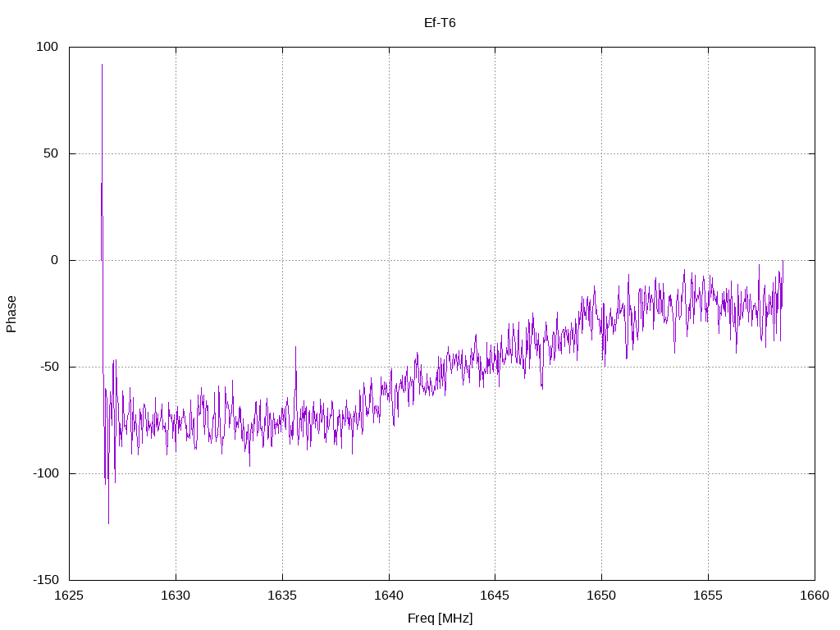
Task: Click the y-axis tick label 0
Action: [55, 260]
